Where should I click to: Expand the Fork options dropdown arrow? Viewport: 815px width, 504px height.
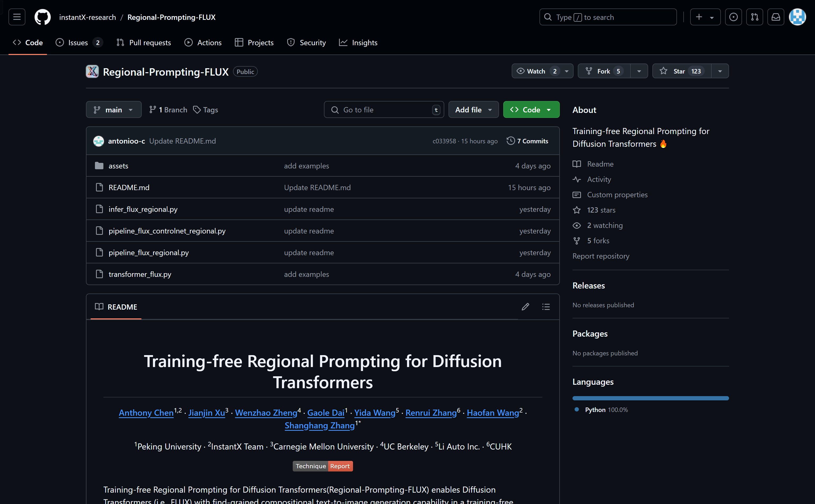point(639,71)
